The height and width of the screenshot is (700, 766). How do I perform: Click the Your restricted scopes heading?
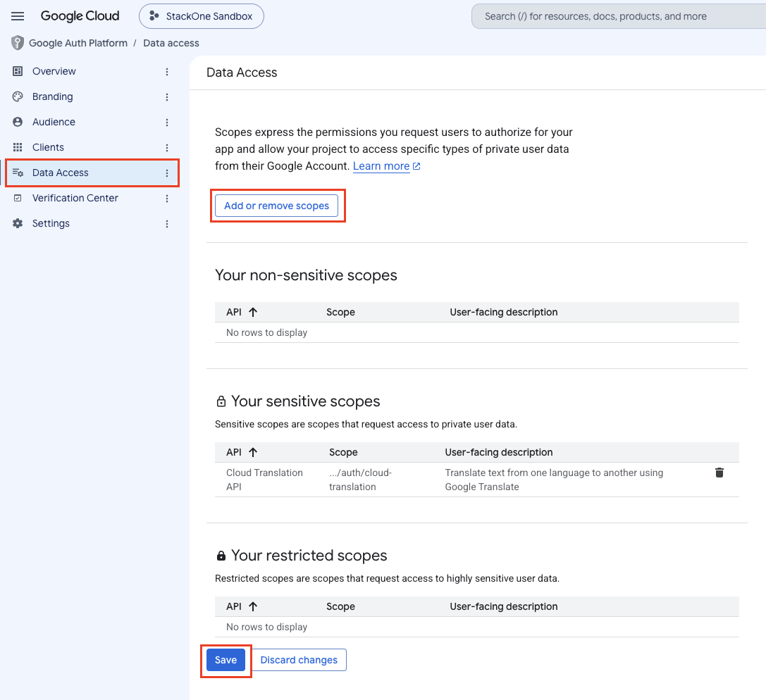[309, 556]
